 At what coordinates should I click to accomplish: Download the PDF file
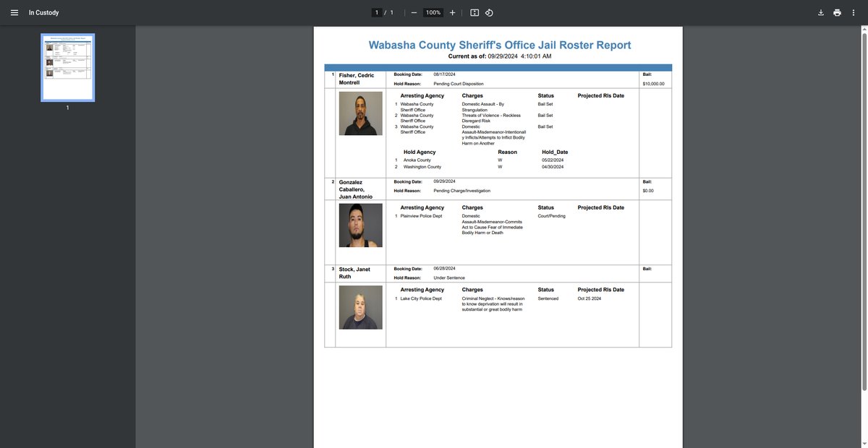click(821, 12)
